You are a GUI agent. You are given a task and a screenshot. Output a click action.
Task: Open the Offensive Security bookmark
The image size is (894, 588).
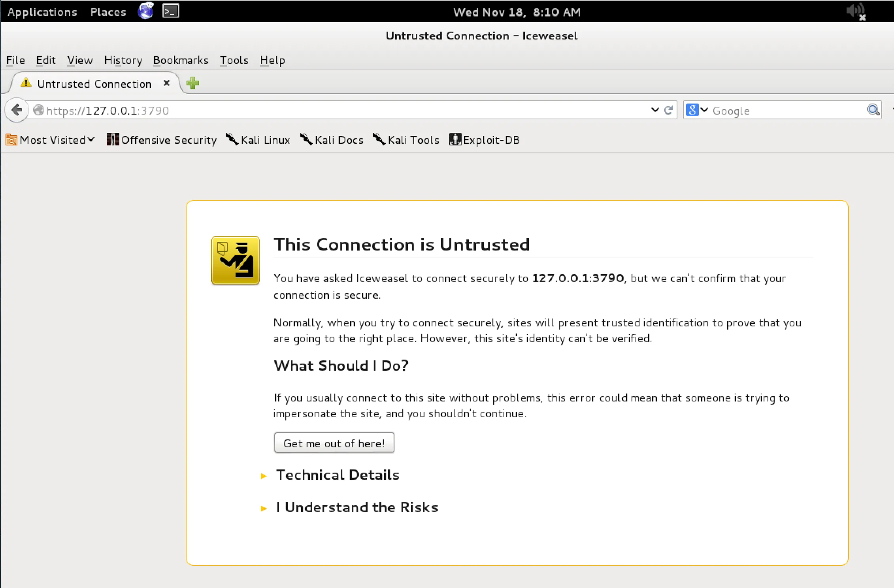162,140
